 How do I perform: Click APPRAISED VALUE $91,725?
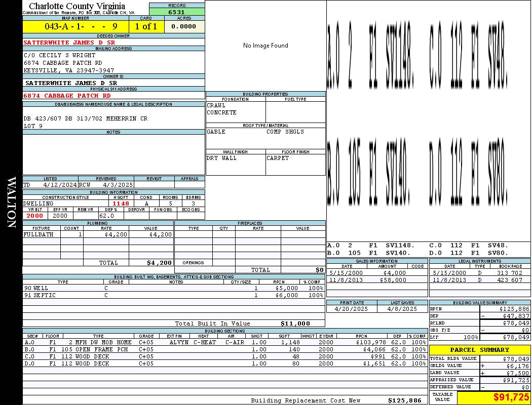click(x=516, y=380)
